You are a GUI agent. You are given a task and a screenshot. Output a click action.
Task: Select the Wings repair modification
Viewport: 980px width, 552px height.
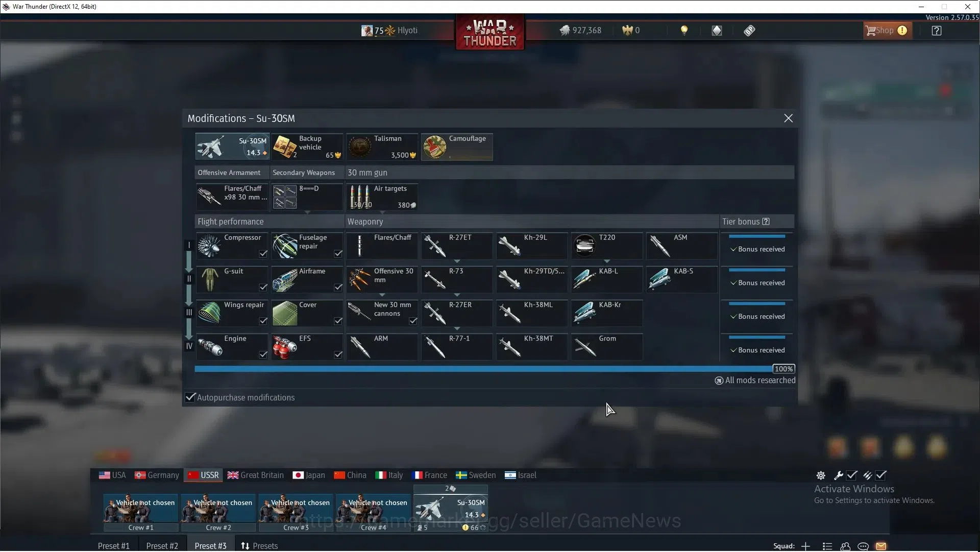(x=232, y=313)
